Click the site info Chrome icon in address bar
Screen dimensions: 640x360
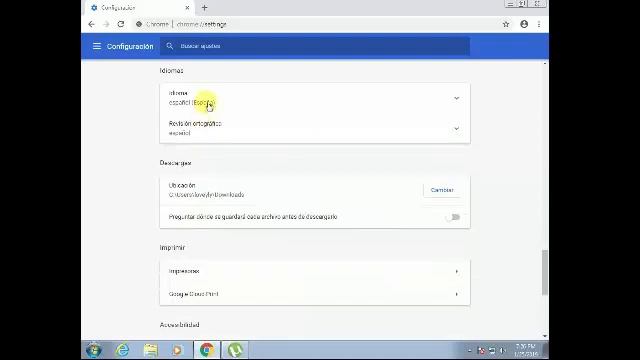pos(139,24)
